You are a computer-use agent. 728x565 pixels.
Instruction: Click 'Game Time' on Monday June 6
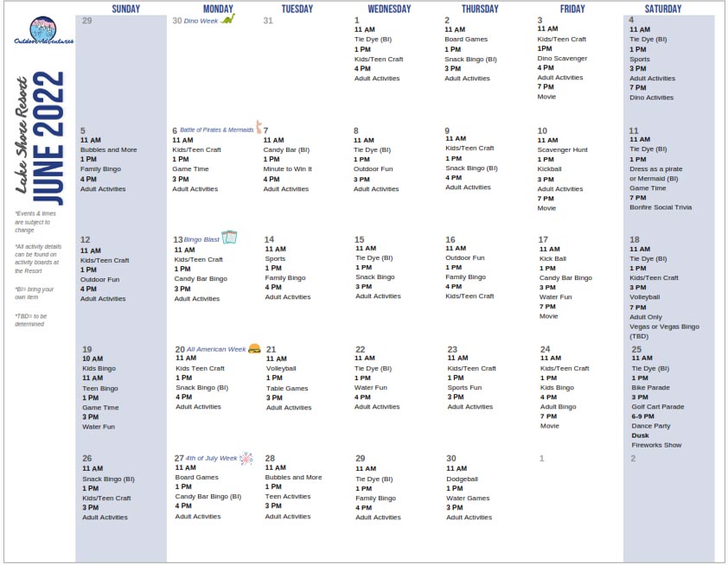tap(190, 168)
